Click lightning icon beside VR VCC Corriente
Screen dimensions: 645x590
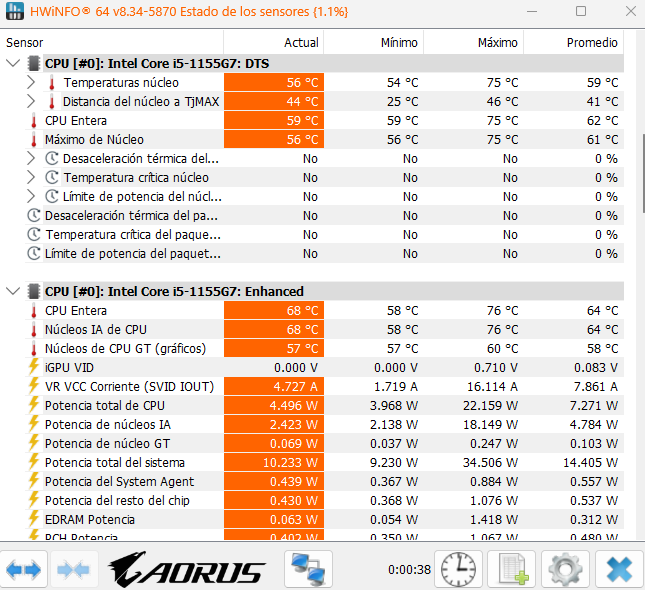point(34,386)
